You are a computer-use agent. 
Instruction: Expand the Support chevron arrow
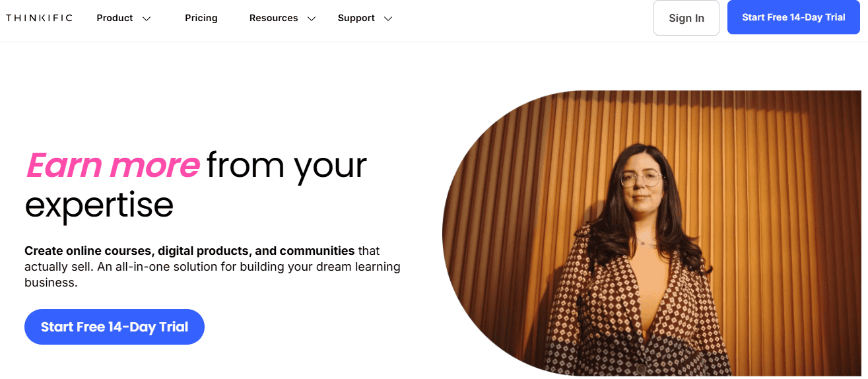[x=388, y=18]
